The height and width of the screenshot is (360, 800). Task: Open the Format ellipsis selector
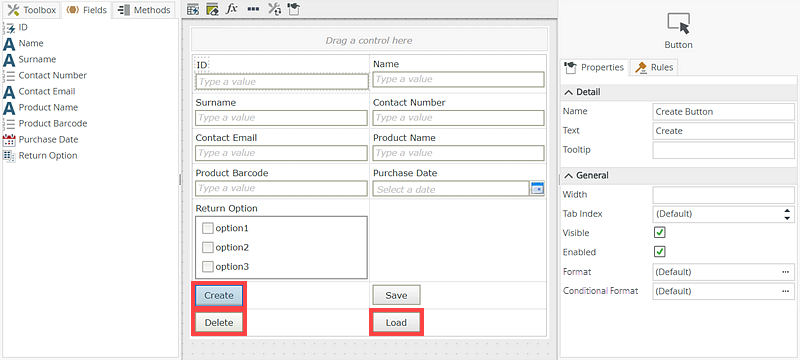(x=785, y=272)
